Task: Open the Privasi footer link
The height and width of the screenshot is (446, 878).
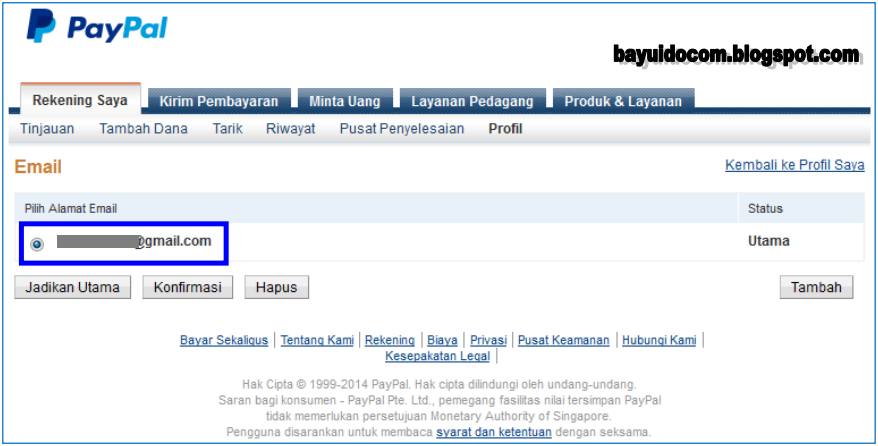Action: tap(488, 340)
